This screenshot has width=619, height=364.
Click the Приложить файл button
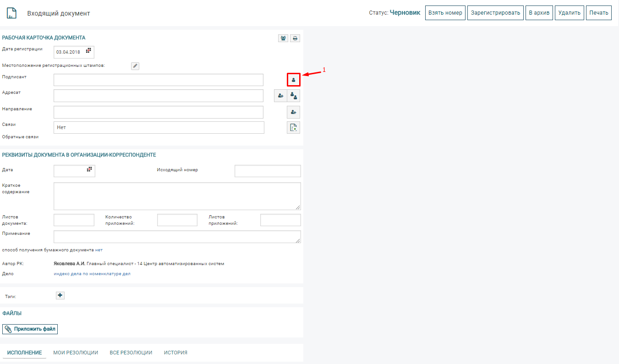tap(30, 329)
